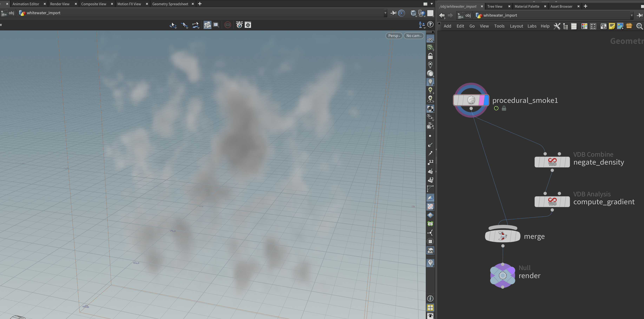Open the No cam camera dropdown
This screenshot has width=644, height=319.
coord(413,36)
